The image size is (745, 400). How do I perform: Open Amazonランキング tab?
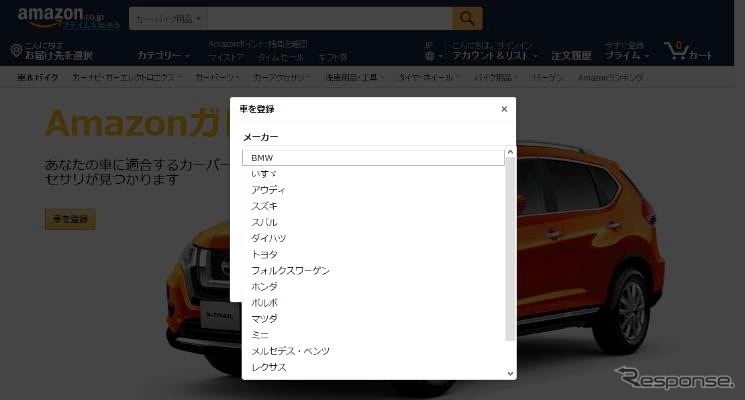(611, 77)
